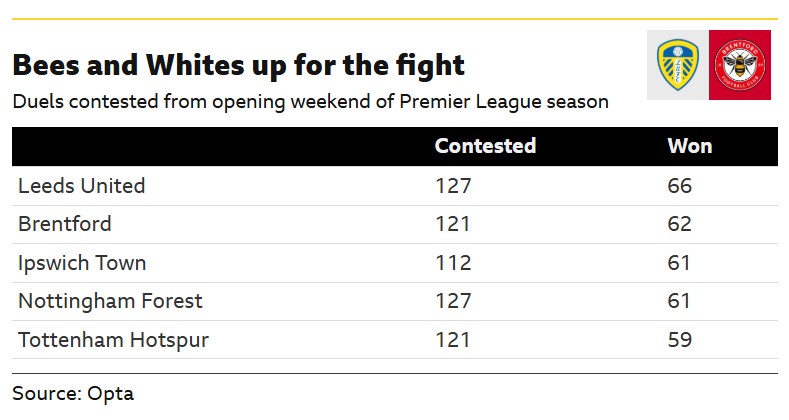Screen dimensions: 789x420
Task: Click Brentford's 121 contested value
Action: (452, 224)
